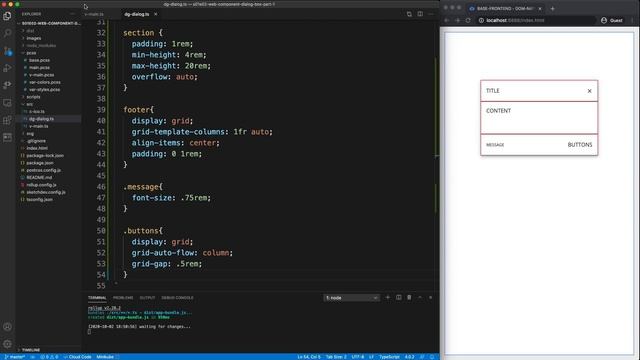Switch to the Terminal panel tab

[97, 298]
